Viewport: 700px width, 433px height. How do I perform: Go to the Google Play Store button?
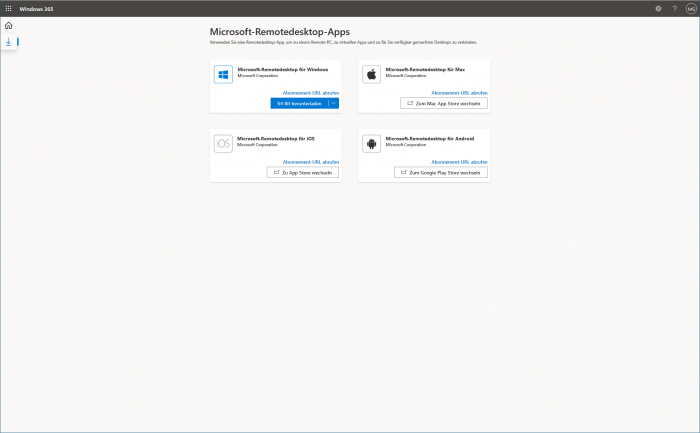(441, 173)
